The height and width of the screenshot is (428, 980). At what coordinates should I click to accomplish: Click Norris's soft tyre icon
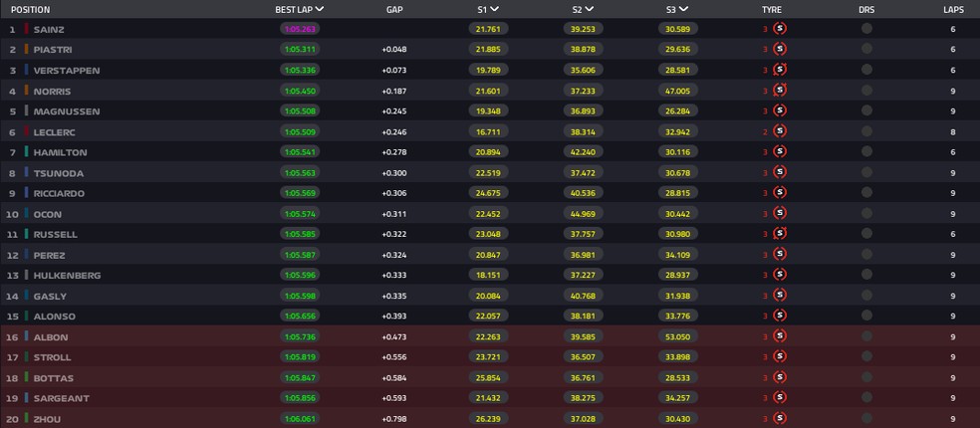click(780, 90)
